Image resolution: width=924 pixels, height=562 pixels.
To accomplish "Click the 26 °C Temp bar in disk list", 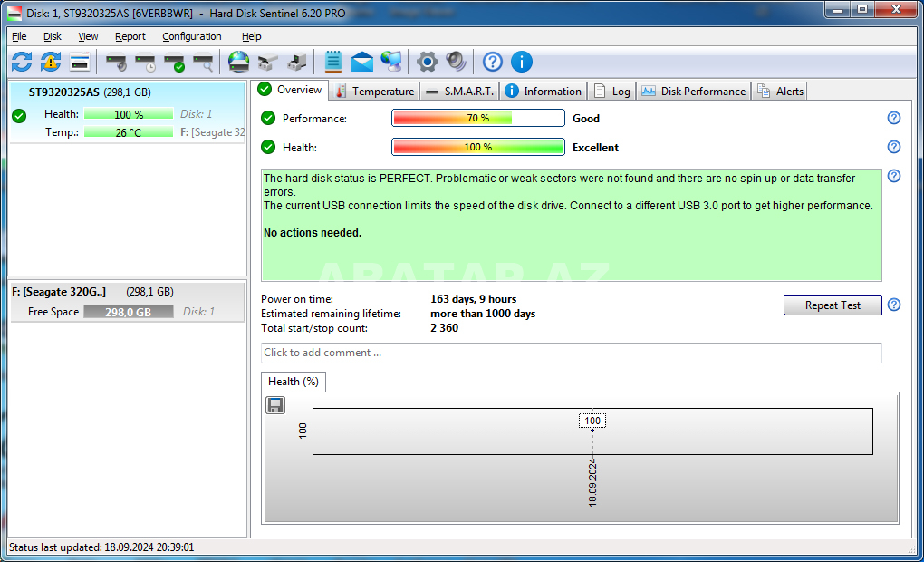I will (129, 132).
